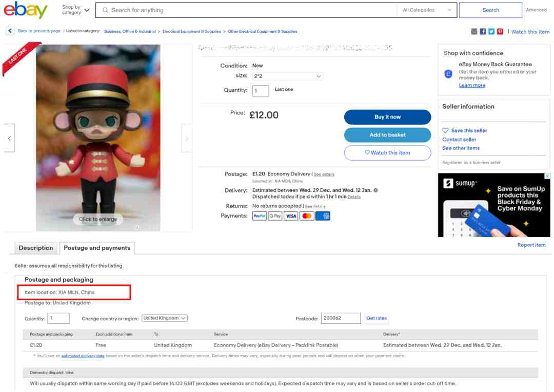The height and width of the screenshot is (392, 554).
Task: Go to the previous product image
Action: (10, 138)
